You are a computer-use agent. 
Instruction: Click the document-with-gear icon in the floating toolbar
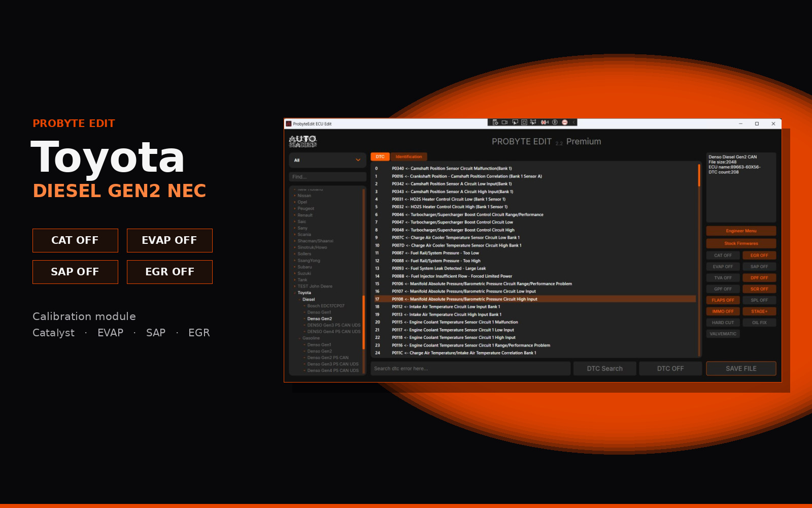(495, 122)
